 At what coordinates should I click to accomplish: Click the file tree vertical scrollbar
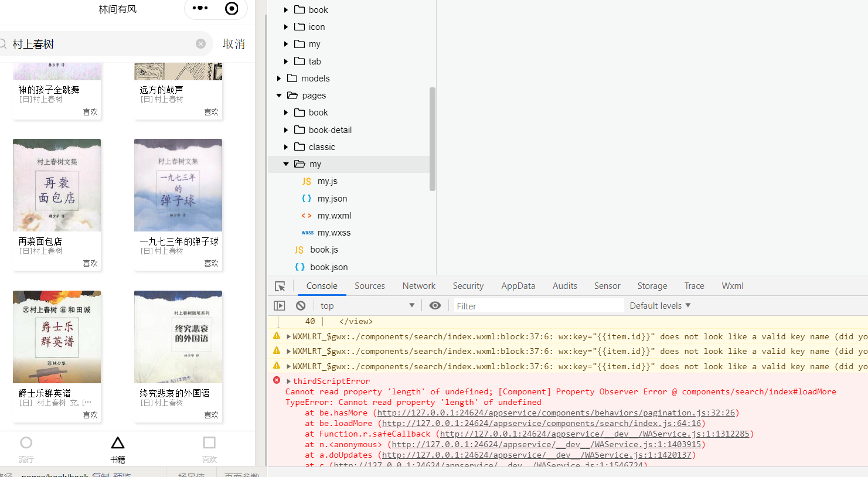[x=433, y=139]
